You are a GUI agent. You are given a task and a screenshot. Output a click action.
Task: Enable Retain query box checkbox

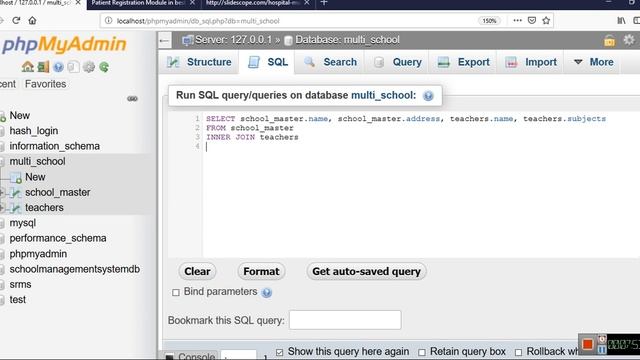click(422, 352)
